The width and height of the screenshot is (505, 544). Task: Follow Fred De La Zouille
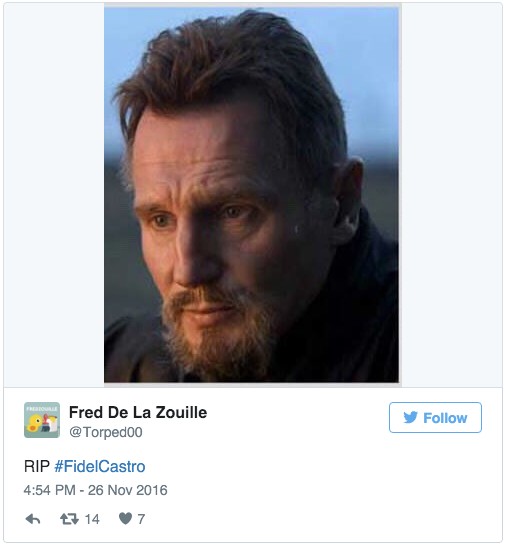click(x=435, y=417)
